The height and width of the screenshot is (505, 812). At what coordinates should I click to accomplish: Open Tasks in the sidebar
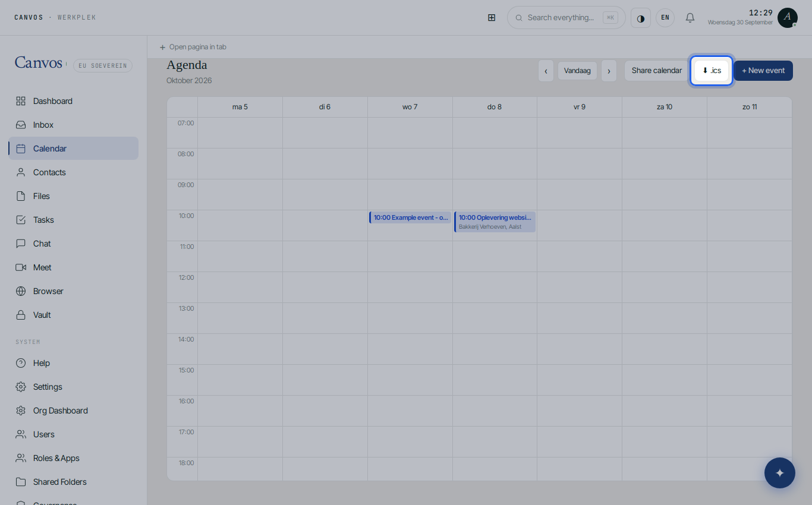pos(74,220)
